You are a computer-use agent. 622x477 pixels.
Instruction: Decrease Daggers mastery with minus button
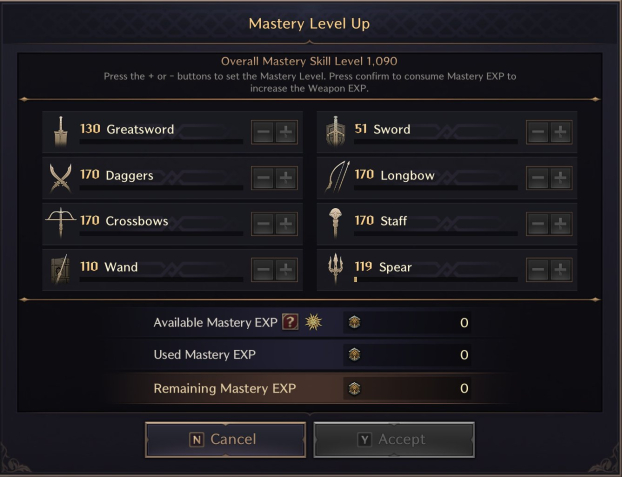[263, 178]
